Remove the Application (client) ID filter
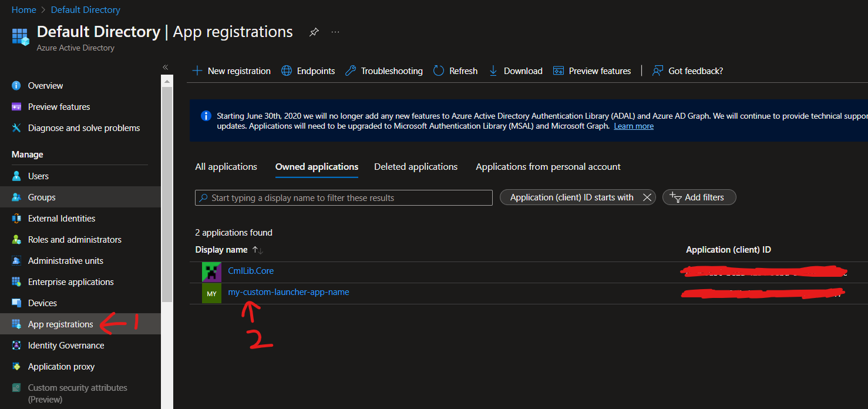 (x=647, y=197)
